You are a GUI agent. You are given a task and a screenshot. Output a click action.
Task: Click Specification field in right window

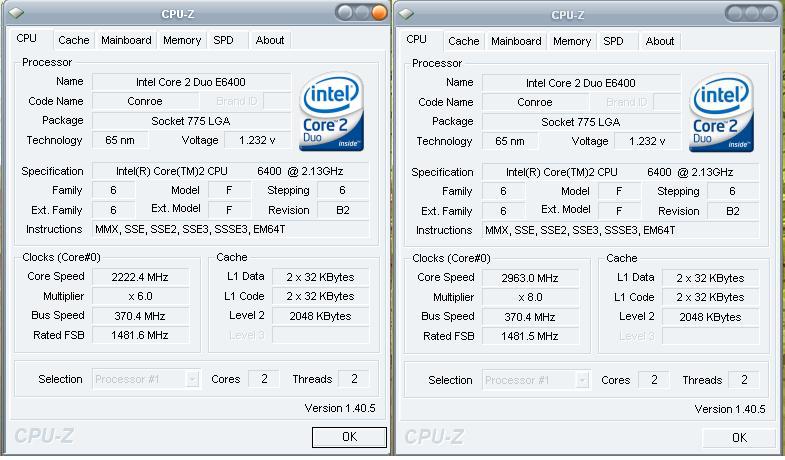(620, 172)
